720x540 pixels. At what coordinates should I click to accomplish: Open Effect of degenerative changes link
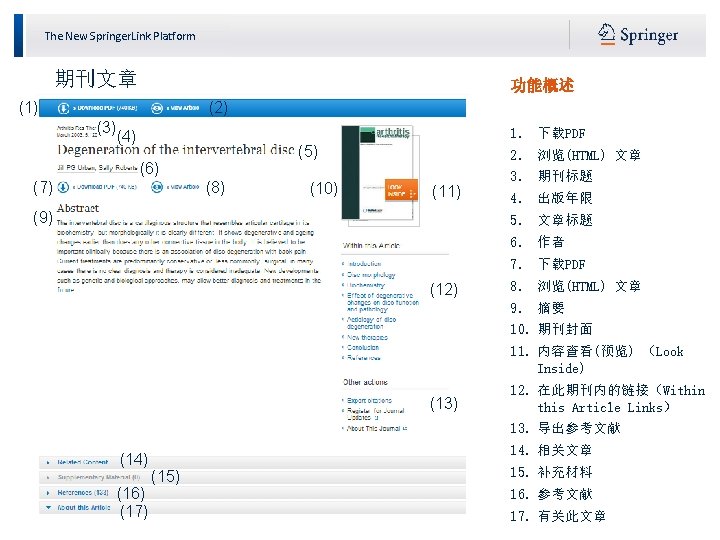[383, 302]
